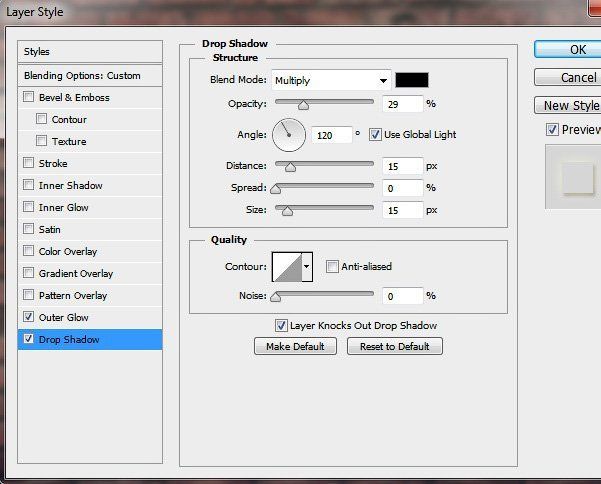This screenshot has height=484, width=601.
Task: Click the Opacity slider handle
Action: click(x=303, y=103)
